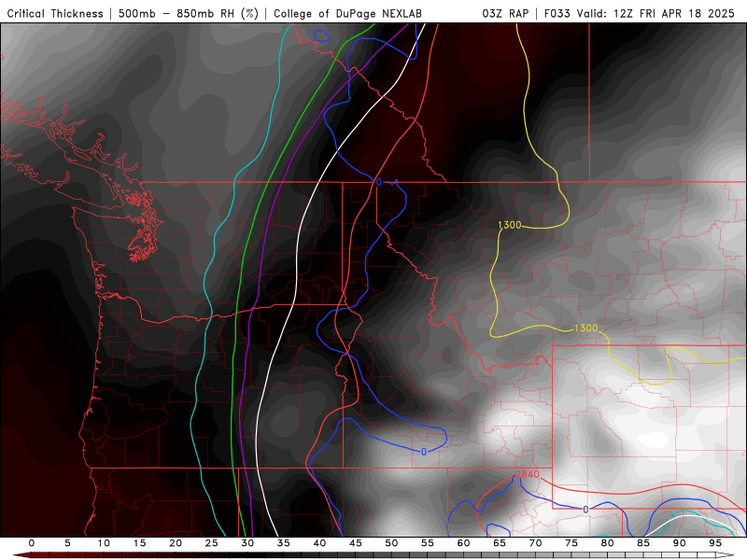Click the "College of DuPage NEXLAB" credit text

click(x=347, y=13)
